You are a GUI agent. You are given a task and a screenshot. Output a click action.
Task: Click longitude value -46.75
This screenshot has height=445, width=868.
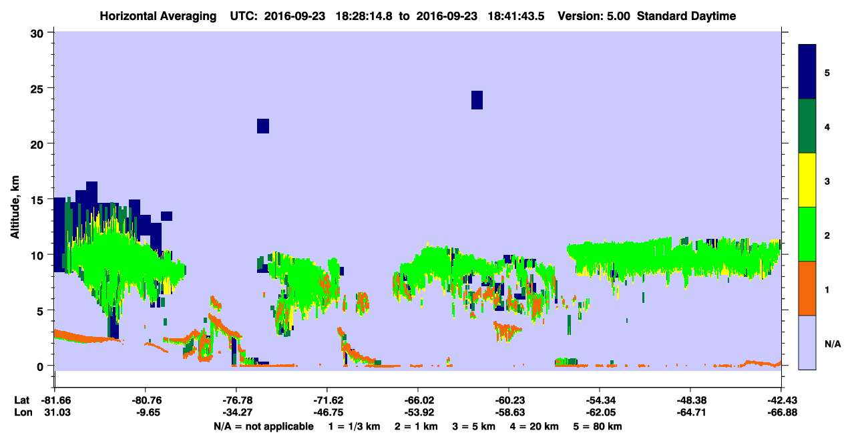click(327, 412)
